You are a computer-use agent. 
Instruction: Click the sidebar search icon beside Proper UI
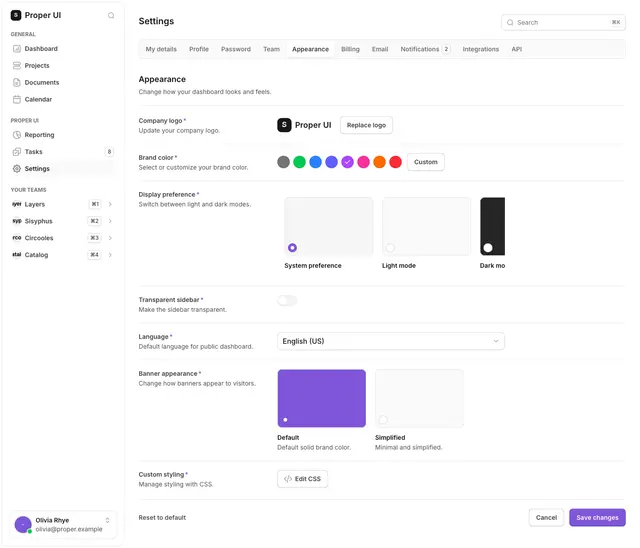pos(111,16)
